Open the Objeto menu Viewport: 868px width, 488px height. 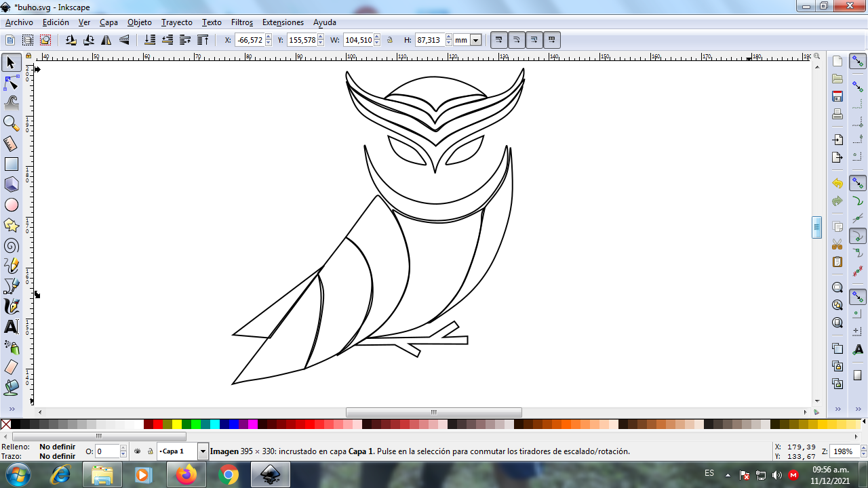pos(140,22)
